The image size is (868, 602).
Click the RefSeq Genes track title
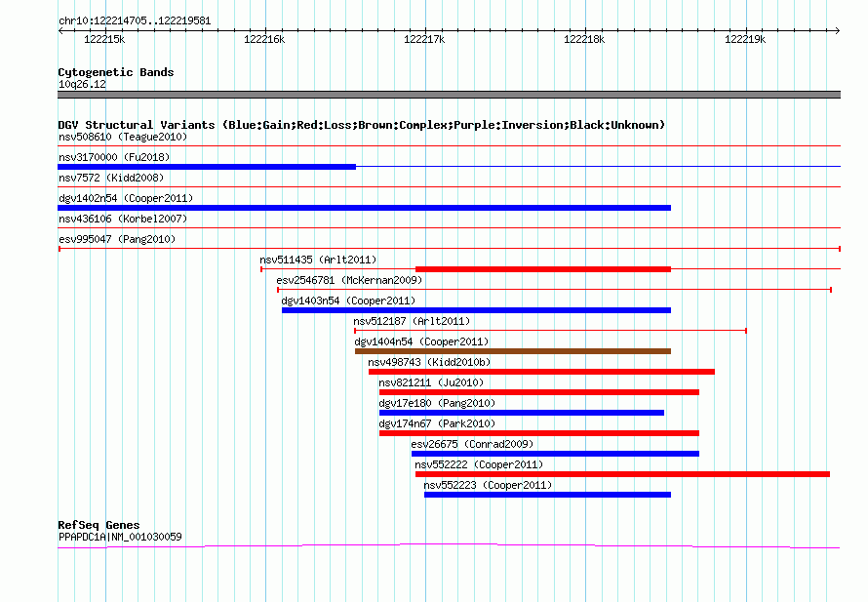(x=99, y=525)
